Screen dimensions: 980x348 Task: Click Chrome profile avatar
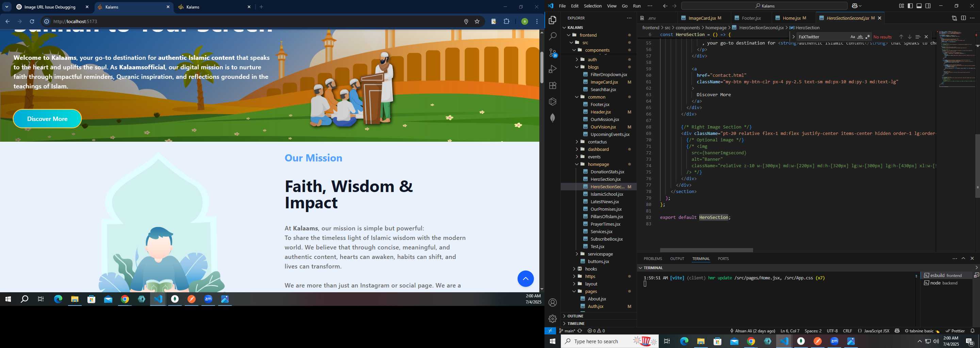524,22
